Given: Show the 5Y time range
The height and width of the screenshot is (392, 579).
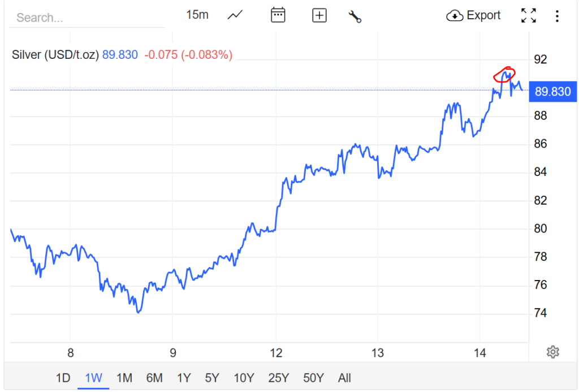Looking at the screenshot, I should pyautogui.click(x=212, y=378).
